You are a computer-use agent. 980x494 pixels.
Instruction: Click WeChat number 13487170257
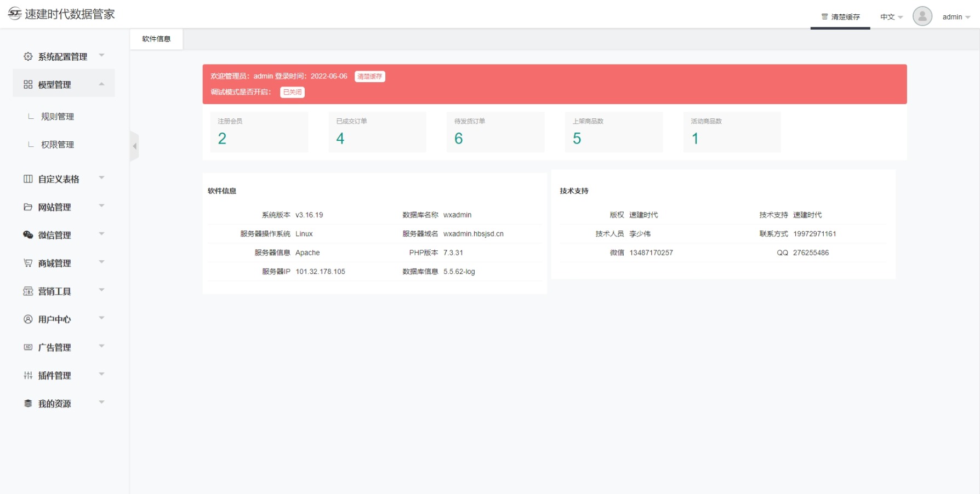click(651, 253)
